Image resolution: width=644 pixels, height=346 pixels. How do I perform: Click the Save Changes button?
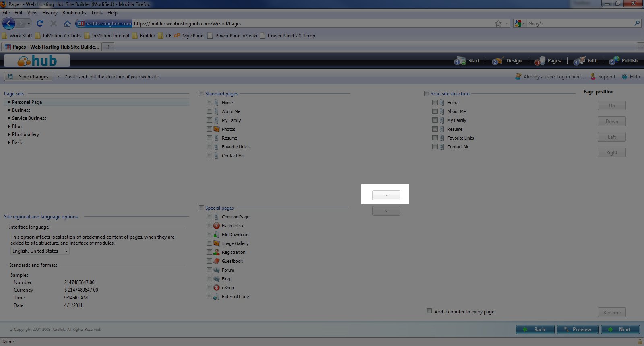click(x=28, y=77)
